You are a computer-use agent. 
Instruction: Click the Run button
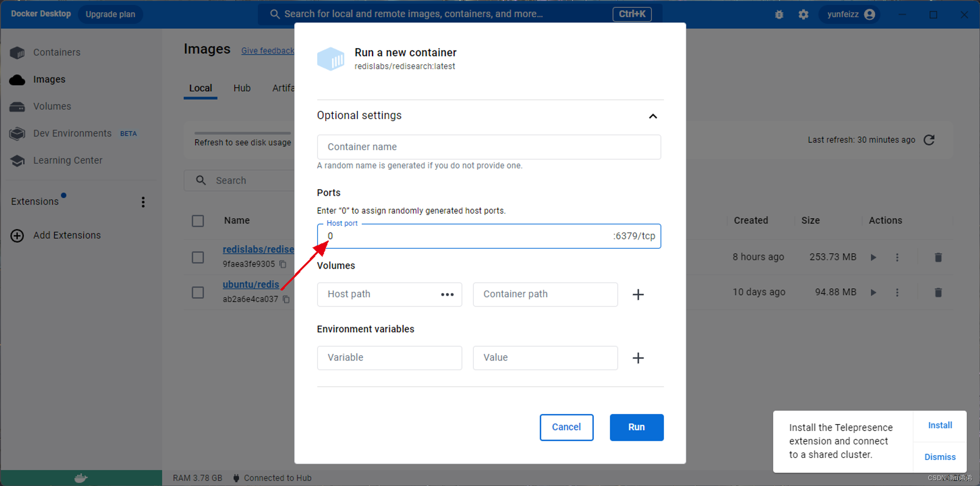pyautogui.click(x=637, y=428)
